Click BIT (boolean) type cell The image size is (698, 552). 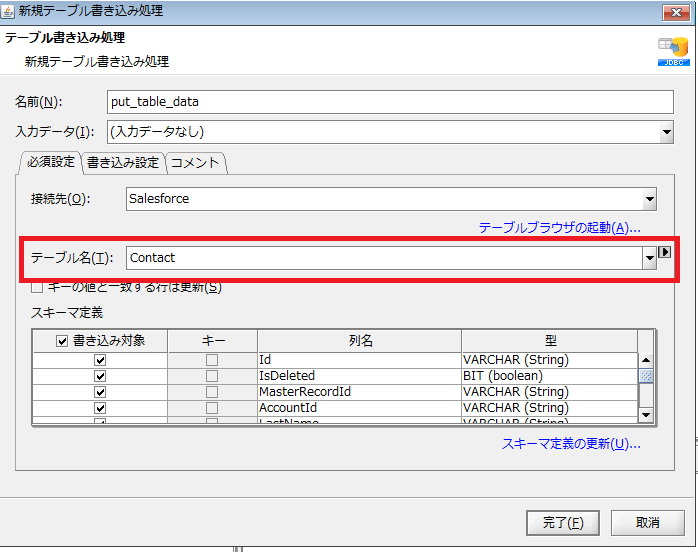click(x=550, y=376)
